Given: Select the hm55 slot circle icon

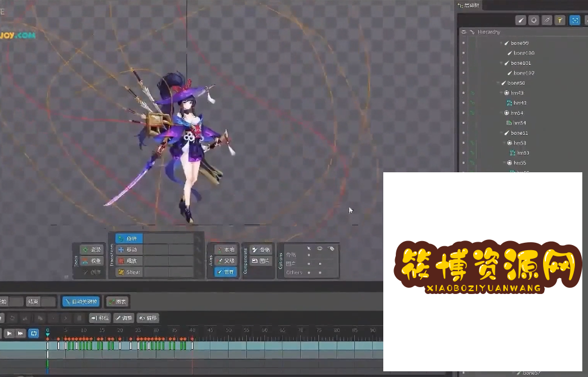Looking at the screenshot, I should (510, 163).
